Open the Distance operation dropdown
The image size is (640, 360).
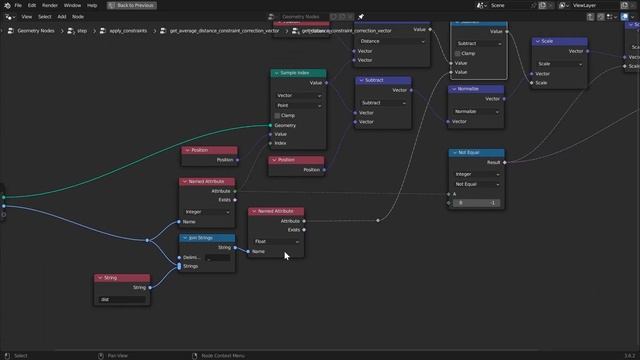click(392, 41)
